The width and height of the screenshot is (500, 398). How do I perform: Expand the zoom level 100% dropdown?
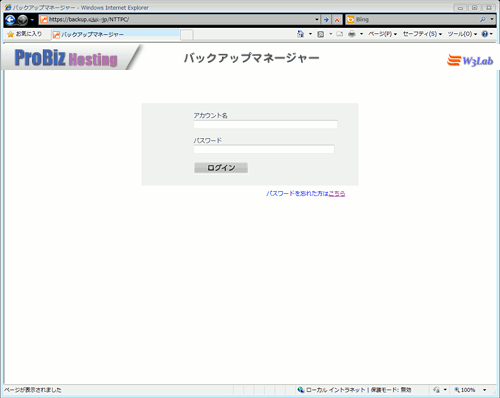click(x=485, y=390)
